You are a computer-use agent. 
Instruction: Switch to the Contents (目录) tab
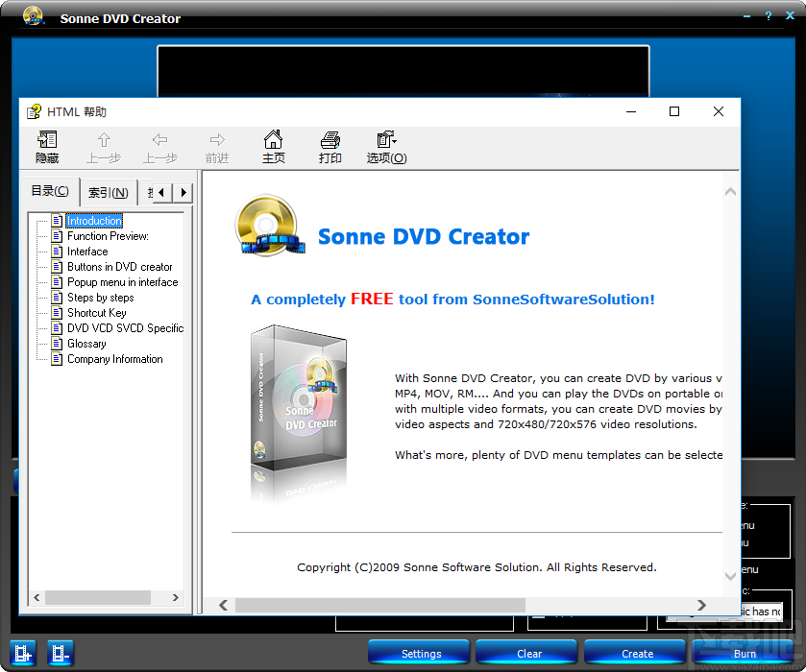click(50, 191)
